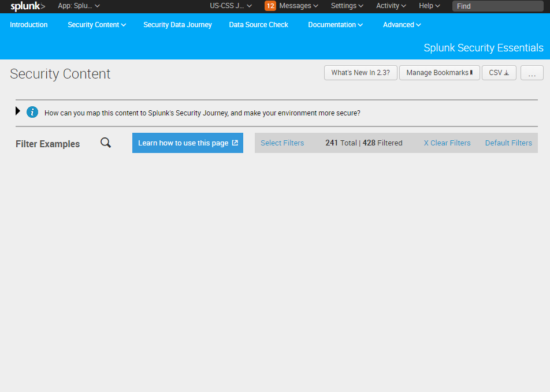The height and width of the screenshot is (392, 550).
Task: Expand the Security Content nav dropdown
Action: coord(97,25)
